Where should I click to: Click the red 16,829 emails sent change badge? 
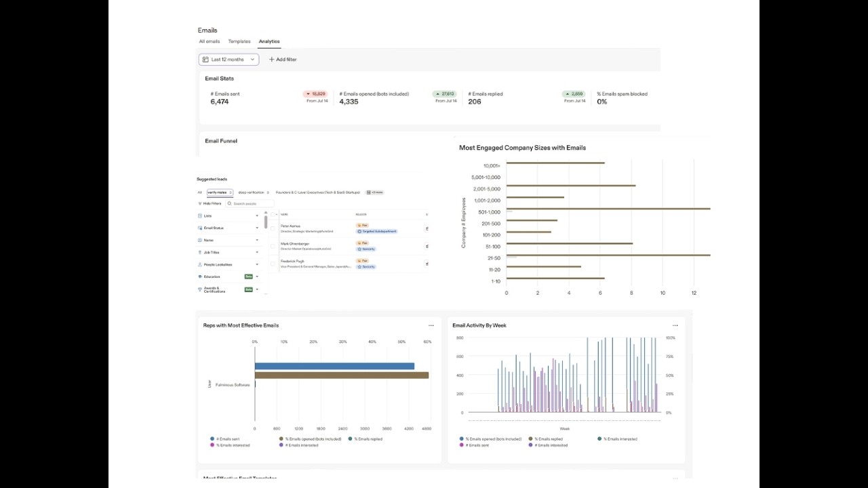pos(315,94)
